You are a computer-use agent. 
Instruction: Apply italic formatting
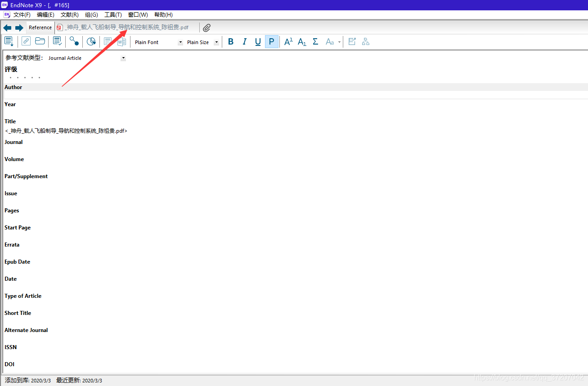click(x=244, y=42)
